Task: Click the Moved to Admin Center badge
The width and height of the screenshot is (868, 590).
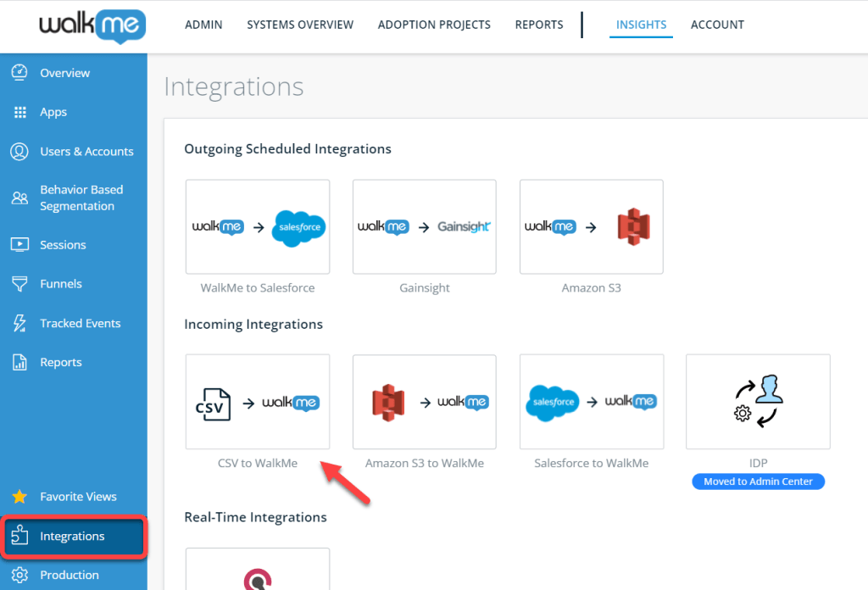Action: (x=758, y=481)
